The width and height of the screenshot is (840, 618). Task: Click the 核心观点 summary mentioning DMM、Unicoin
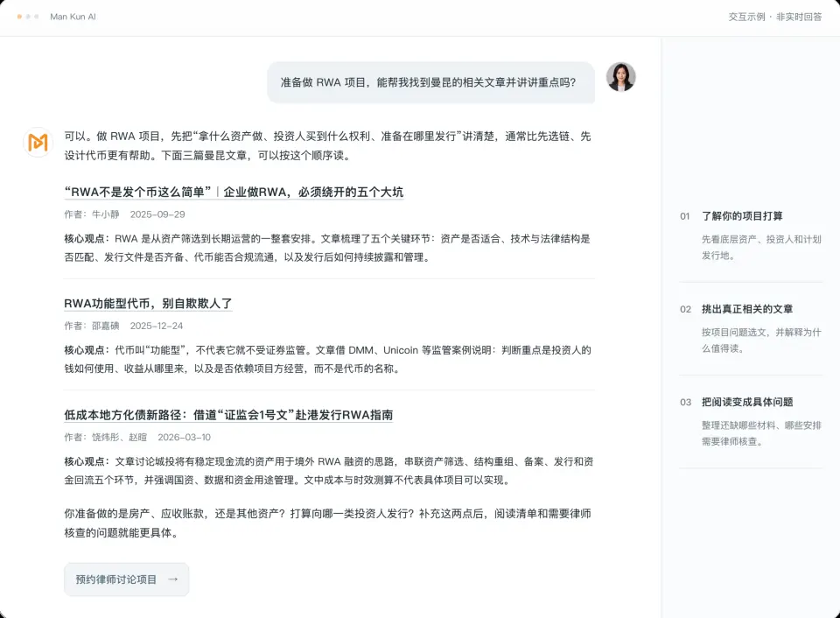click(x=328, y=359)
